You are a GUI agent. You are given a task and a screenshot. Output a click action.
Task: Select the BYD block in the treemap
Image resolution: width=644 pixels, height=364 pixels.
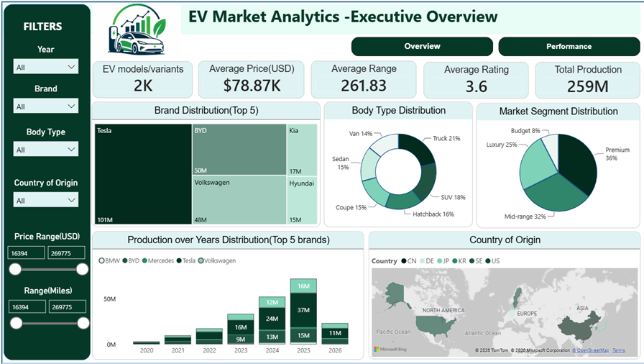(239, 150)
